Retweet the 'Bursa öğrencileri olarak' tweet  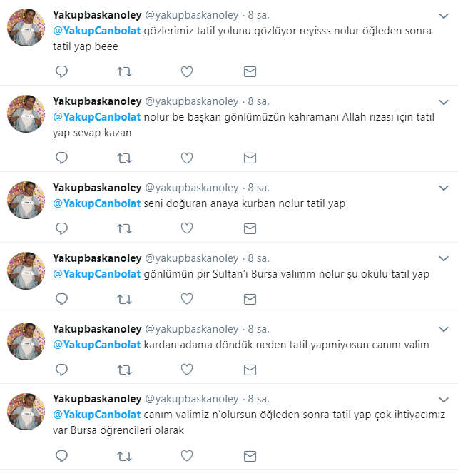(x=124, y=456)
